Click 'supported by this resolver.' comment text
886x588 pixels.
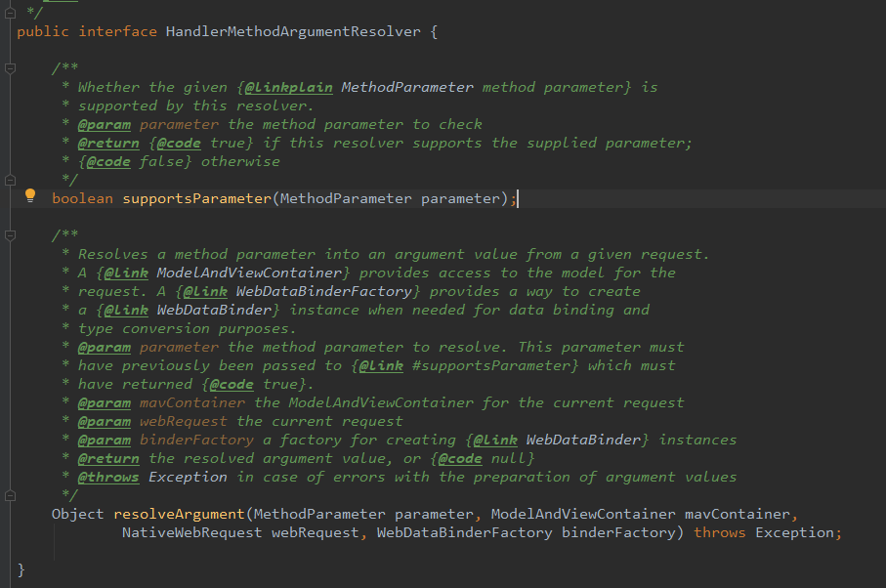point(196,106)
